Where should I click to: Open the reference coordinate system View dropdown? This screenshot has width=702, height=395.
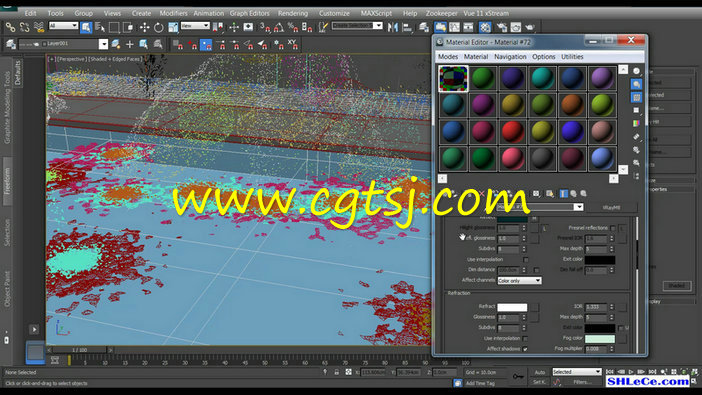pos(195,26)
